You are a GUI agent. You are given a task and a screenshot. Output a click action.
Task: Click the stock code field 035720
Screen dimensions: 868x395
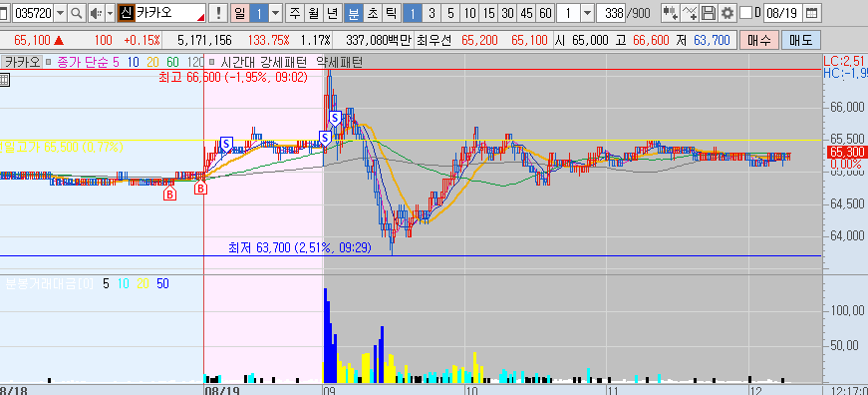tap(32, 13)
